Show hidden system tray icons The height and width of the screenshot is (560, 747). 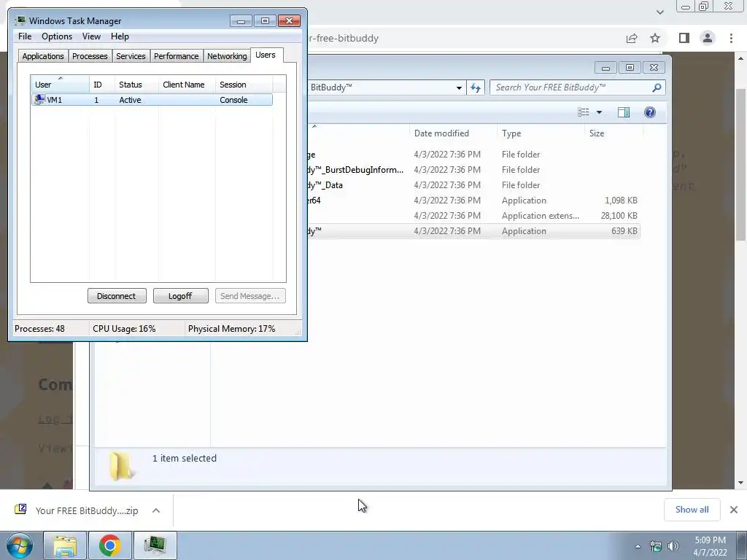tap(638, 546)
